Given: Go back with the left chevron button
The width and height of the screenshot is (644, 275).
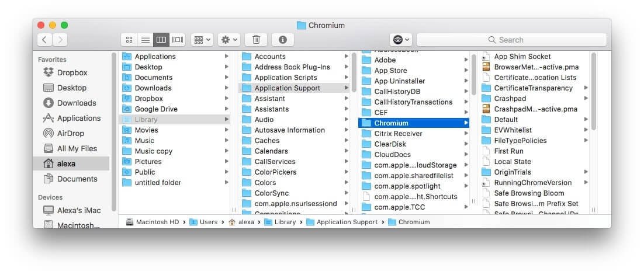Looking at the screenshot, I should point(45,40).
